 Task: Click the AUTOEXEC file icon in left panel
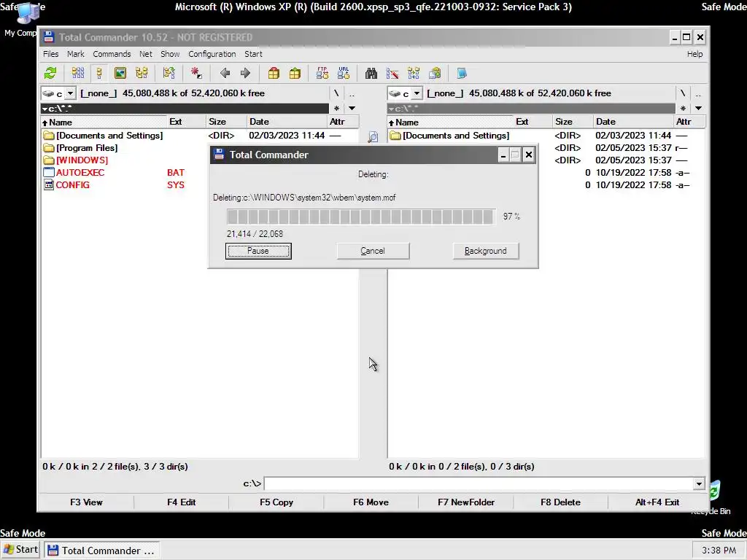point(49,172)
